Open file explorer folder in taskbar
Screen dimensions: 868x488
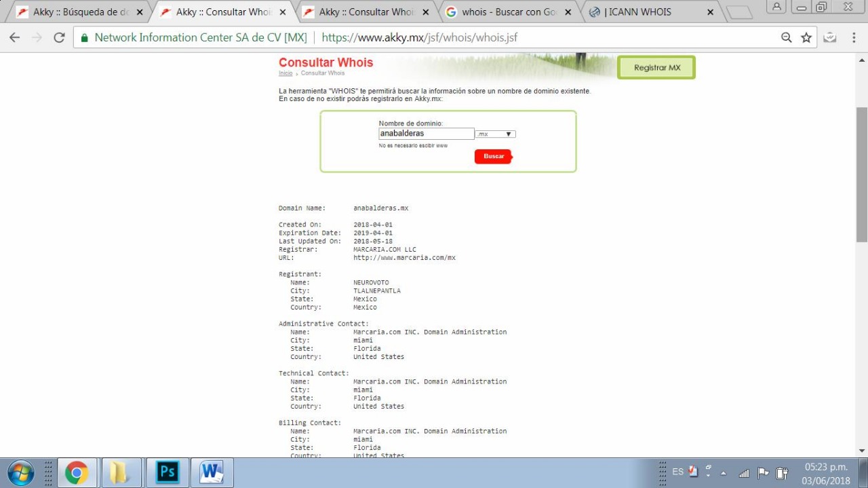pos(119,472)
